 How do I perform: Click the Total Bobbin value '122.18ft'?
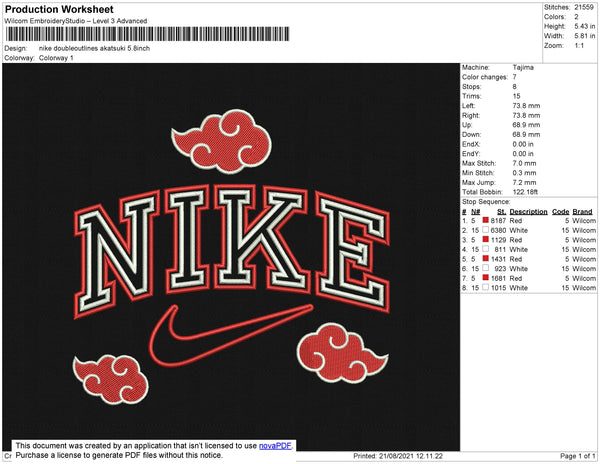pyautogui.click(x=525, y=192)
